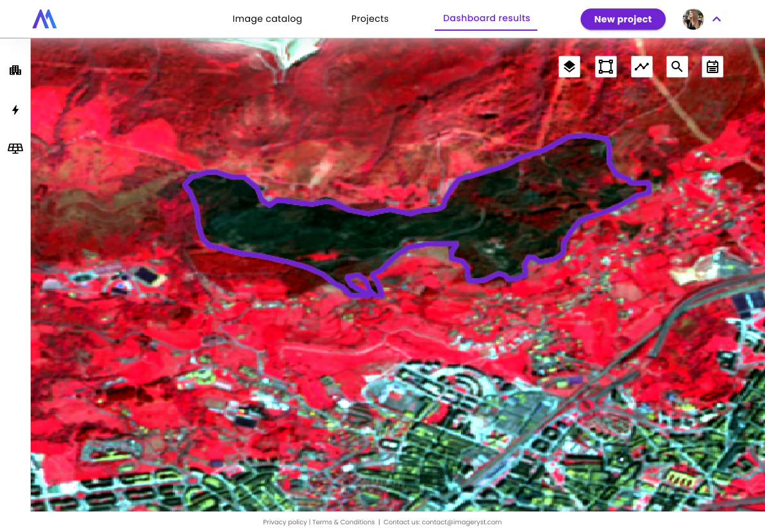Select the lightning bolt energy icon
This screenshot has width=765, height=532.
pos(15,110)
